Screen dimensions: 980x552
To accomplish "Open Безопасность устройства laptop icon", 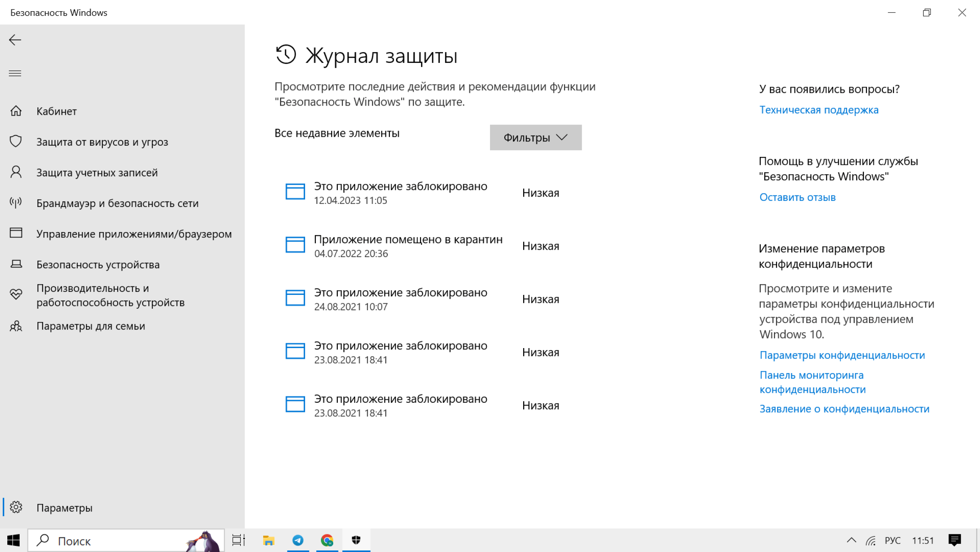I will (16, 264).
